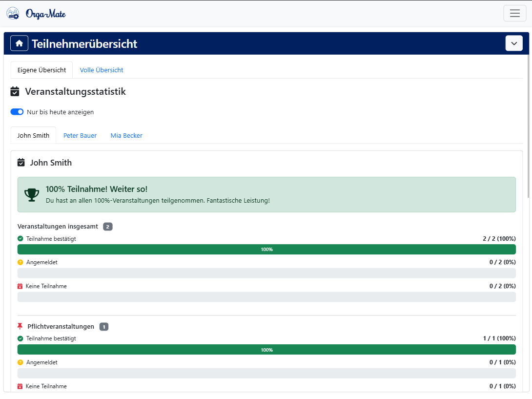Open the Mia Becker participant tab

[126, 135]
